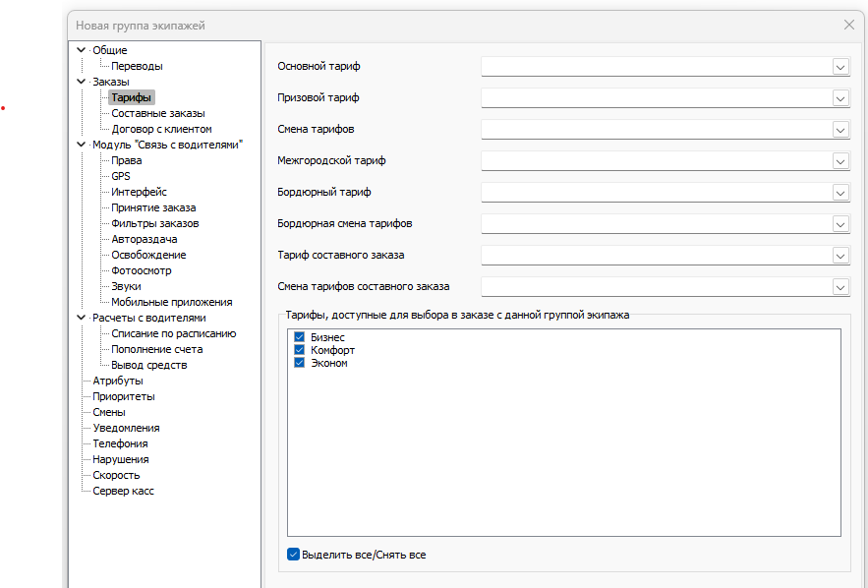Open the Автораздача tree item
The image size is (868, 588).
coord(144,239)
